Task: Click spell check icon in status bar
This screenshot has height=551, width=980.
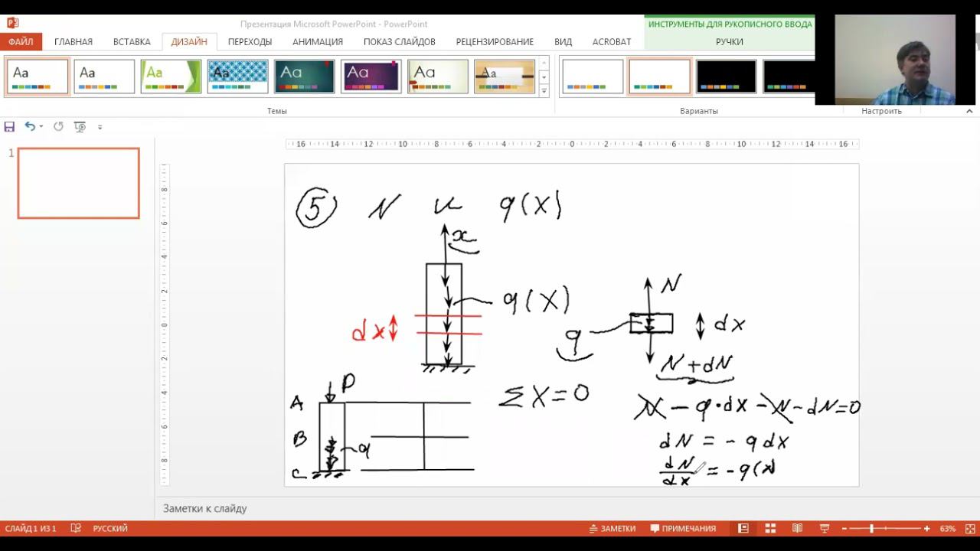Action: point(76,529)
